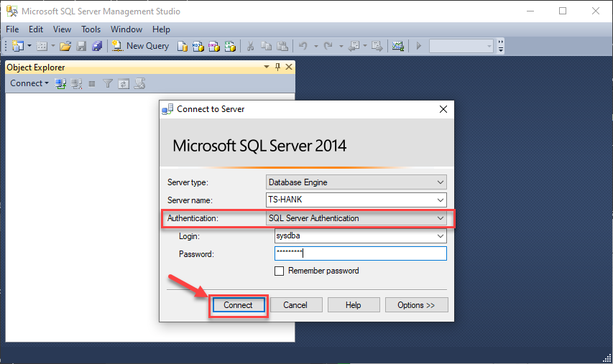This screenshot has width=613, height=364.
Task: Open the Tools menu
Action: (x=91, y=29)
